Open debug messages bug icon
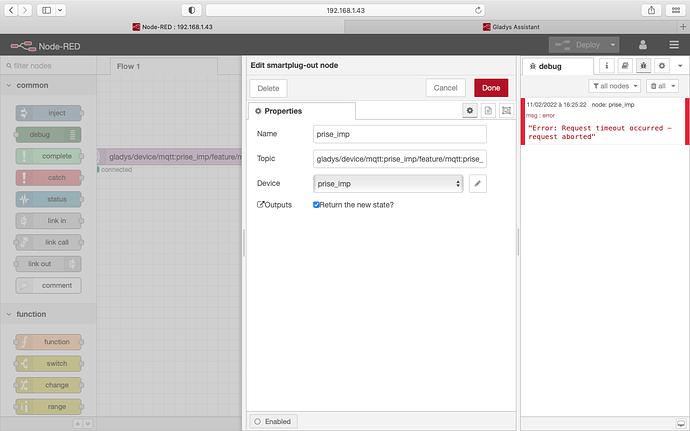Viewport: 690px width, 431px height. (643, 66)
